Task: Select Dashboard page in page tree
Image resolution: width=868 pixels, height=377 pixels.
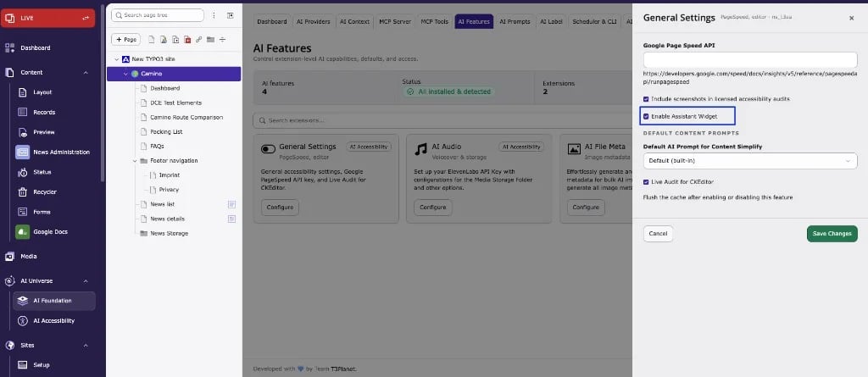Action: tap(165, 88)
